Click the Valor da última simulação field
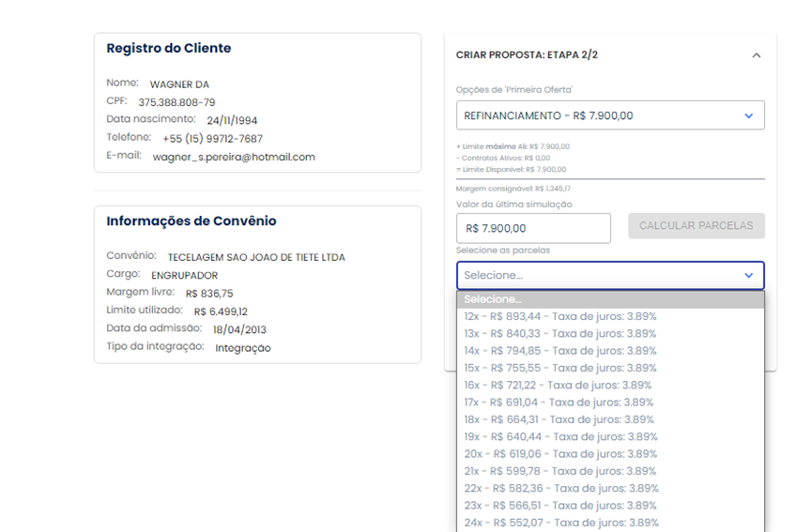 point(533,228)
